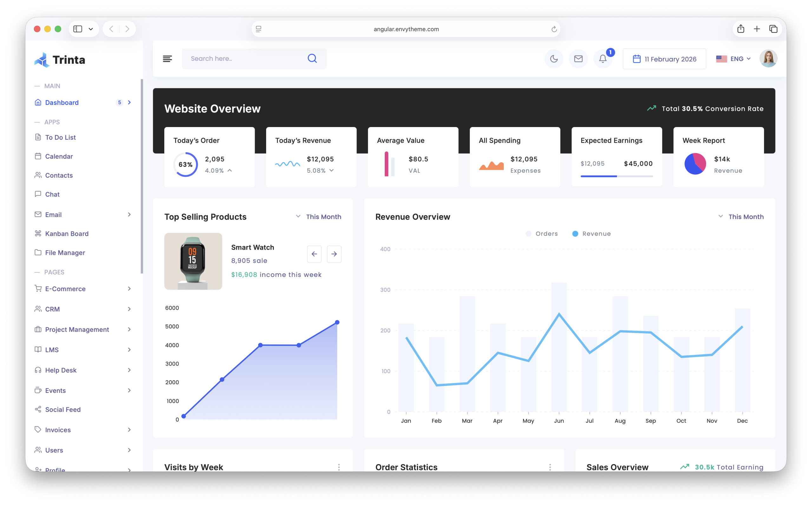This screenshot has width=812, height=505.
Task: Enable dark mode with the moon icon
Action: pyautogui.click(x=553, y=58)
